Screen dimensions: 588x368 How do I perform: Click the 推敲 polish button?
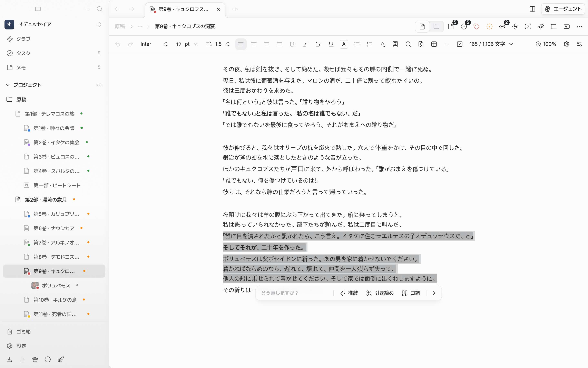pyautogui.click(x=349, y=293)
